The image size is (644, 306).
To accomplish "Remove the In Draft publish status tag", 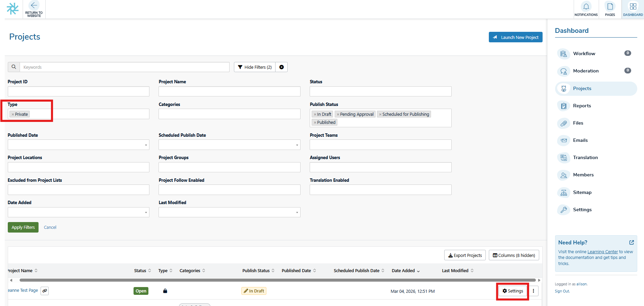I will click(x=315, y=114).
